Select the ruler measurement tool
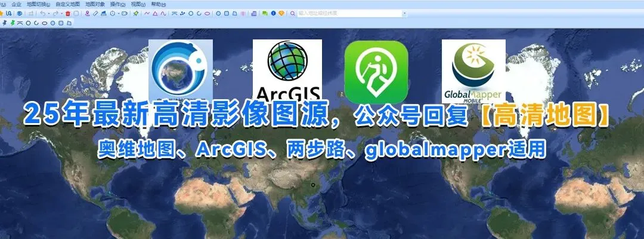 coord(95,13)
